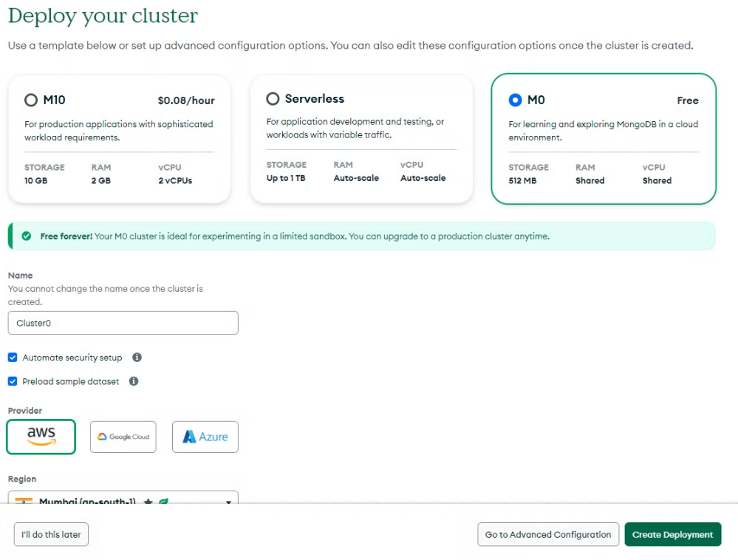Click the $0.08/hour price on M10 card
Viewport: 738px width, 560px height.
(x=186, y=100)
